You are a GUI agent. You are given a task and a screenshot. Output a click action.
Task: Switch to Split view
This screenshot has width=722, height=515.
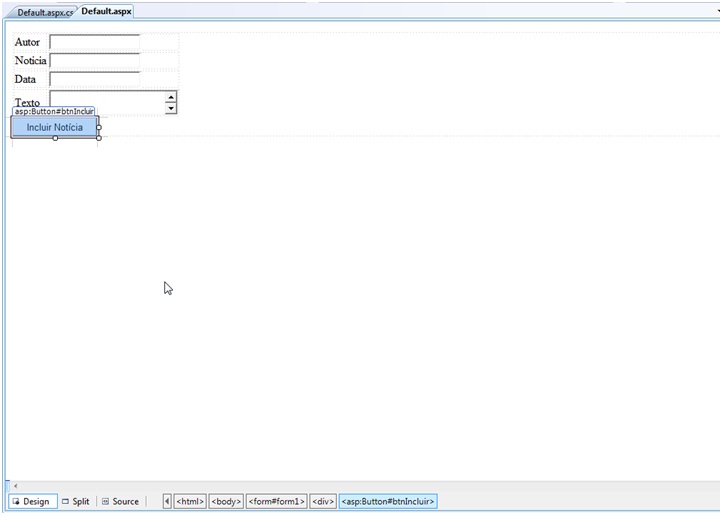75,501
